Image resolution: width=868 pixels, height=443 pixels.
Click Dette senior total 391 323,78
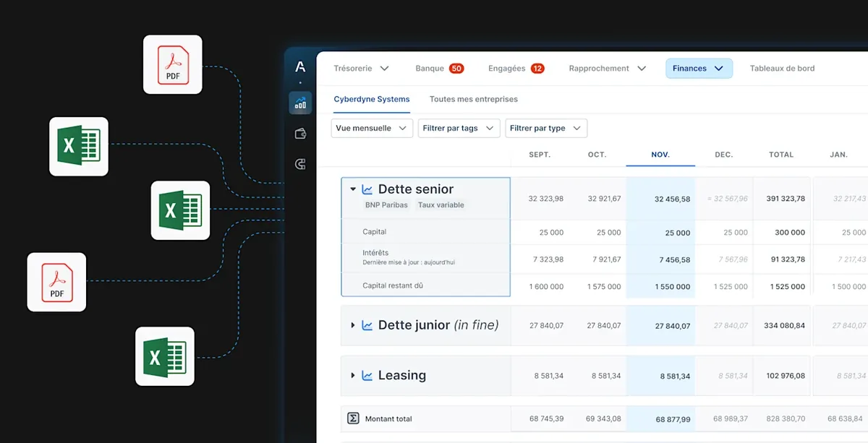point(784,199)
